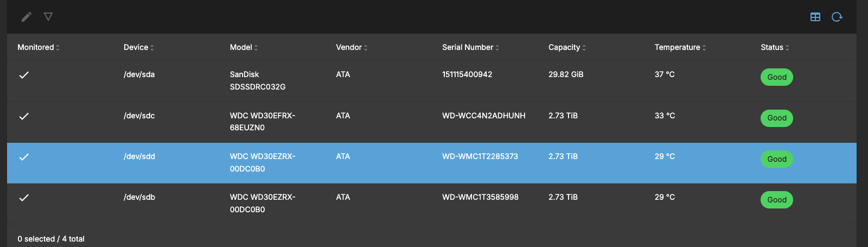
Task: Open the filter funnel icon
Action: [48, 17]
